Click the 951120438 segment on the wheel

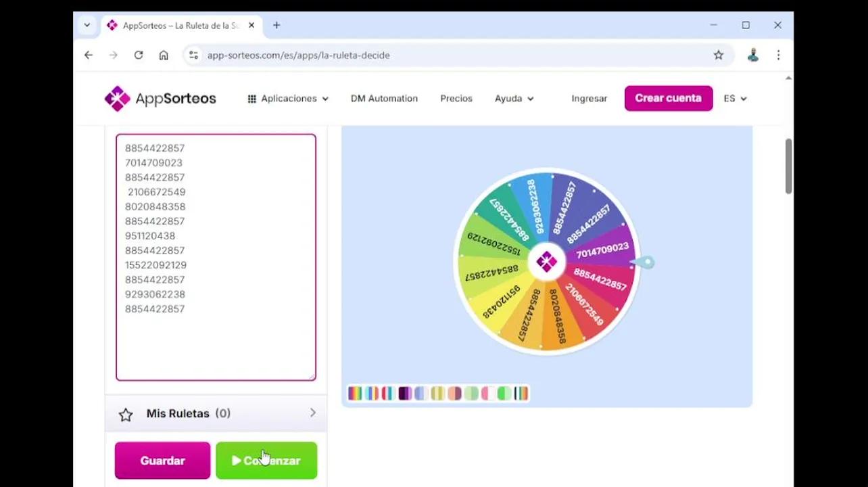point(501,301)
